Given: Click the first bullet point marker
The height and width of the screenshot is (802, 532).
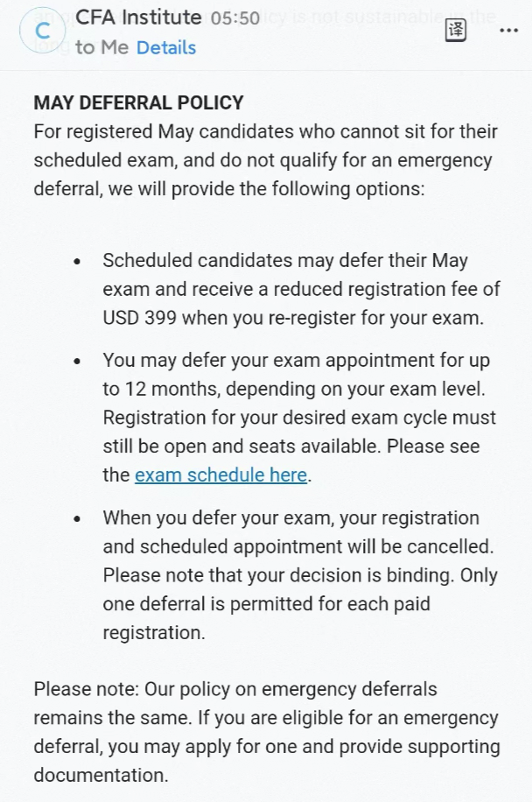Looking at the screenshot, I should pyautogui.click(x=79, y=262).
